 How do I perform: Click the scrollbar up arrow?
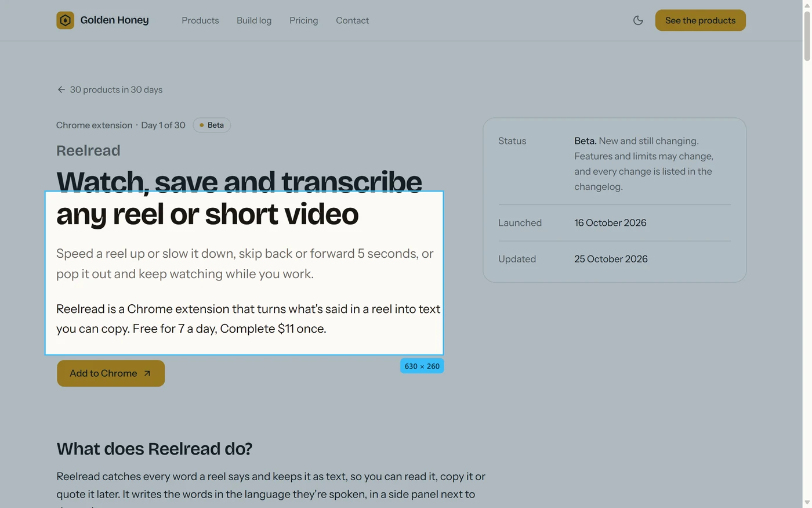point(807,5)
